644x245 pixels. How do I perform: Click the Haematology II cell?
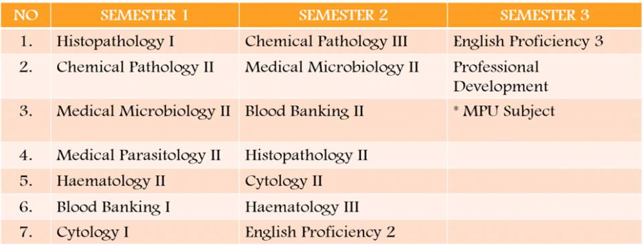tap(145, 181)
